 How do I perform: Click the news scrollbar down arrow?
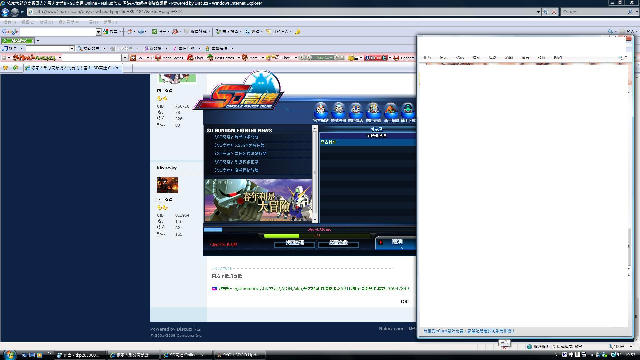pyautogui.click(x=314, y=220)
